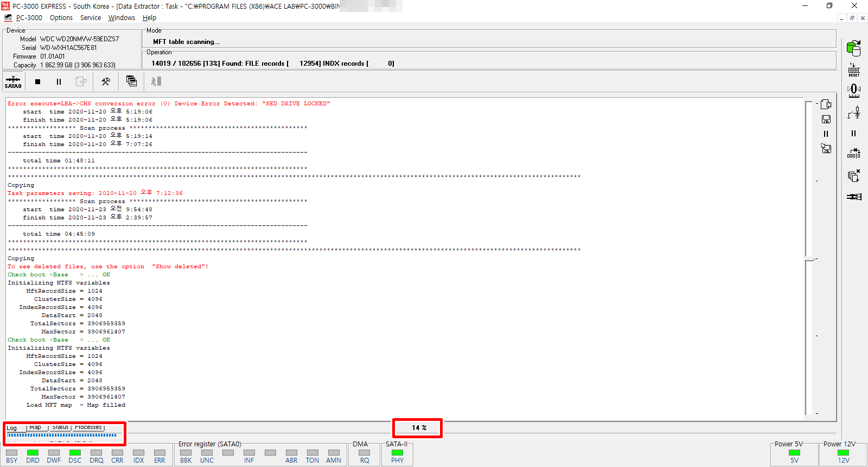Click the DRQ status indicator
Screen dimensions: 868x467
coord(97,453)
